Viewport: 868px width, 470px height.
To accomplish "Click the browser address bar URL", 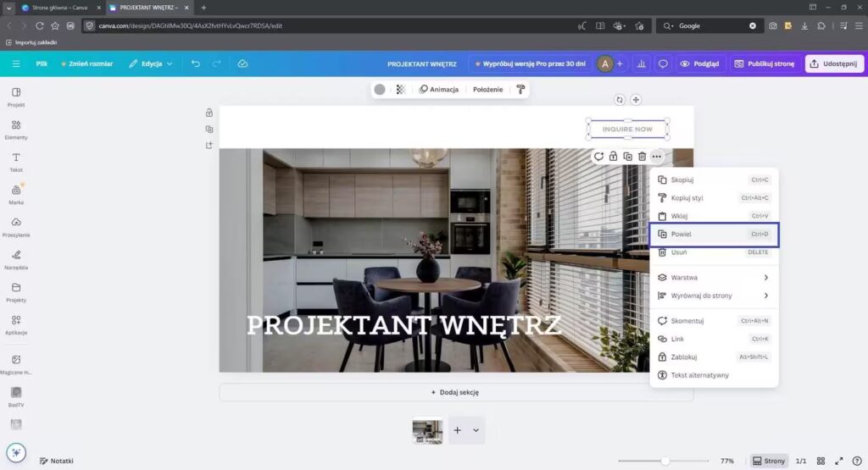I will point(191,25).
